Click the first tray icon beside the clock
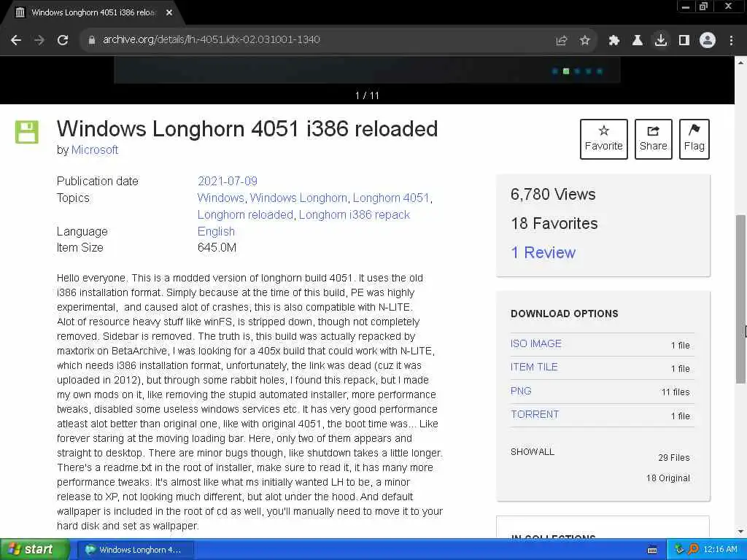The height and width of the screenshot is (560, 747). point(679,550)
